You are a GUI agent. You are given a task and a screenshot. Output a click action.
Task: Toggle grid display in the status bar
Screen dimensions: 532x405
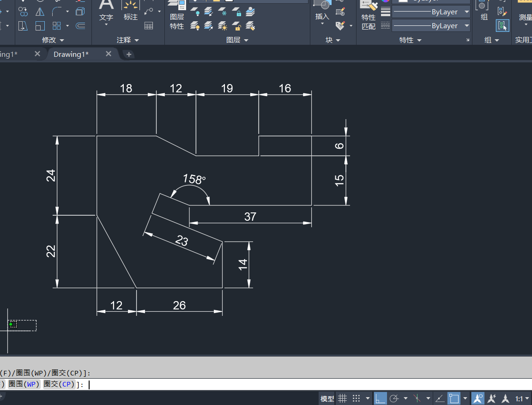click(x=342, y=398)
